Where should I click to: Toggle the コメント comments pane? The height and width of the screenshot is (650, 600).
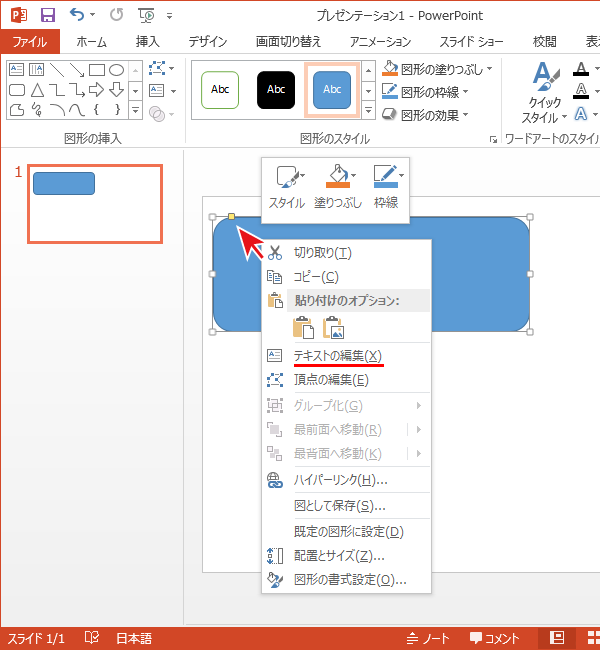point(494,638)
